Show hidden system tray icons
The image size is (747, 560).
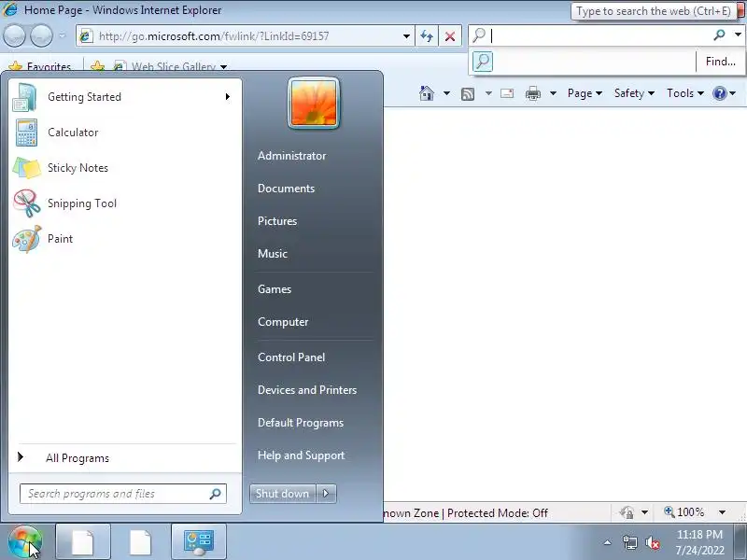tap(608, 542)
